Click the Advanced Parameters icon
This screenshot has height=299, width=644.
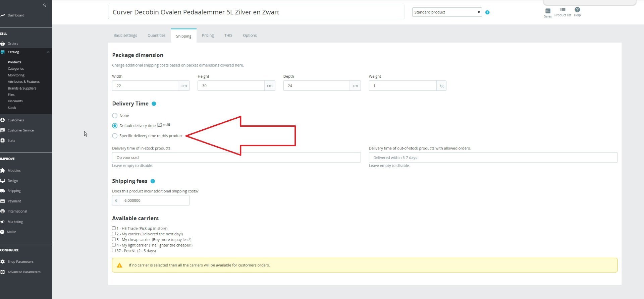[3, 272]
